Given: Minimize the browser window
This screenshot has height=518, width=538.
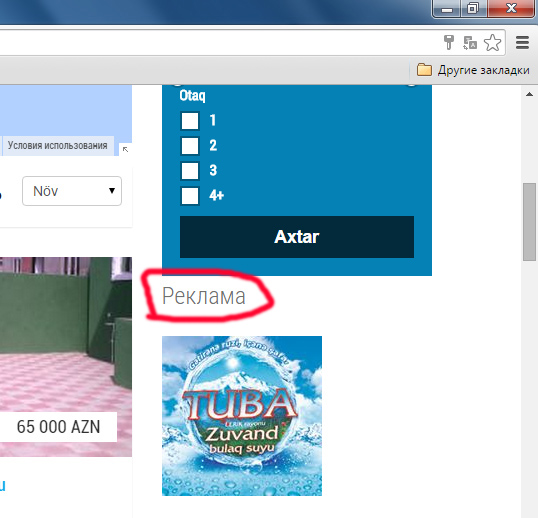Looking at the screenshot, I should point(447,8).
